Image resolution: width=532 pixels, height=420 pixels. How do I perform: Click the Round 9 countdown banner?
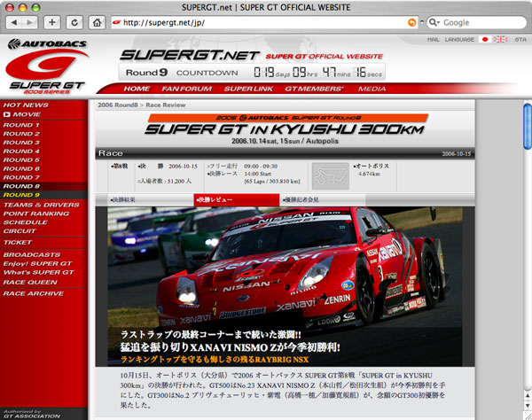[252, 72]
